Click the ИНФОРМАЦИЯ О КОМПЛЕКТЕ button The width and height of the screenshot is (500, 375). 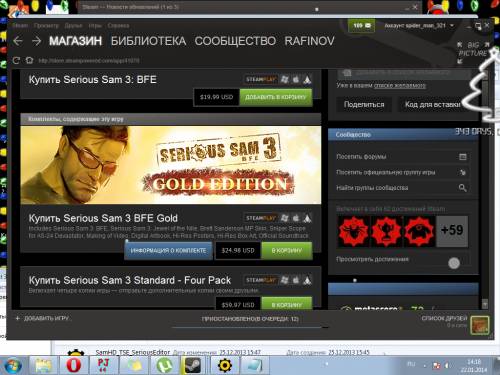(168, 250)
